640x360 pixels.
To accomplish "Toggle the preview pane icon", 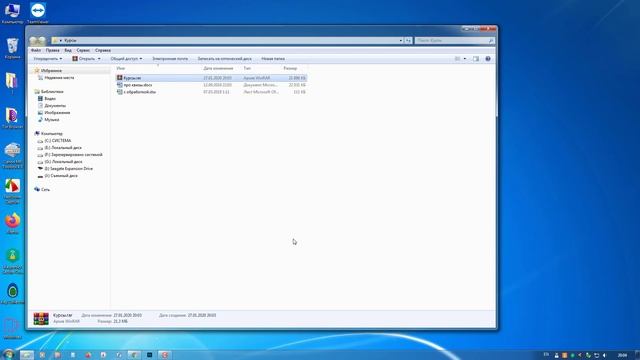I will coord(476,59).
